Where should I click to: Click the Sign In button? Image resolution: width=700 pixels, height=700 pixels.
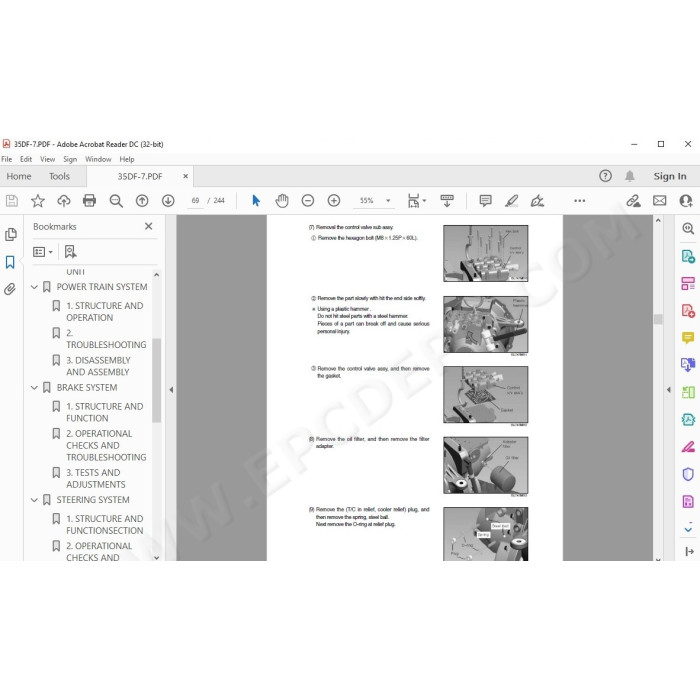(670, 176)
